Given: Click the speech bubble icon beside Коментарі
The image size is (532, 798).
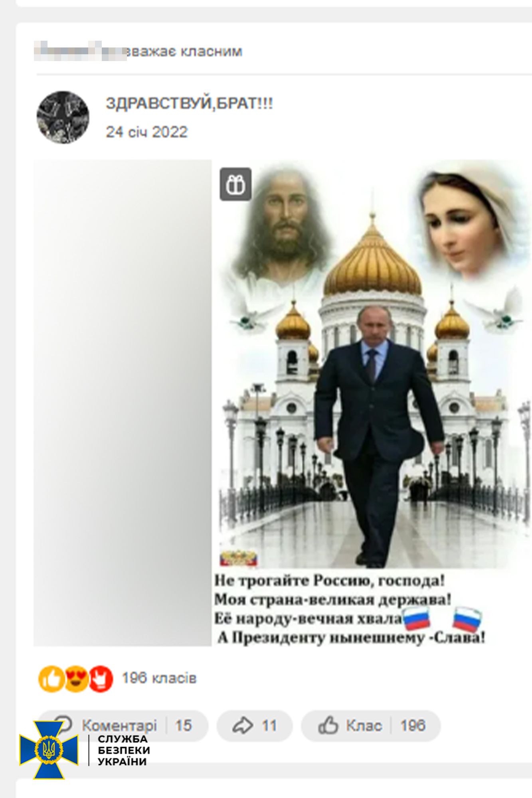Looking at the screenshot, I should [x=63, y=723].
